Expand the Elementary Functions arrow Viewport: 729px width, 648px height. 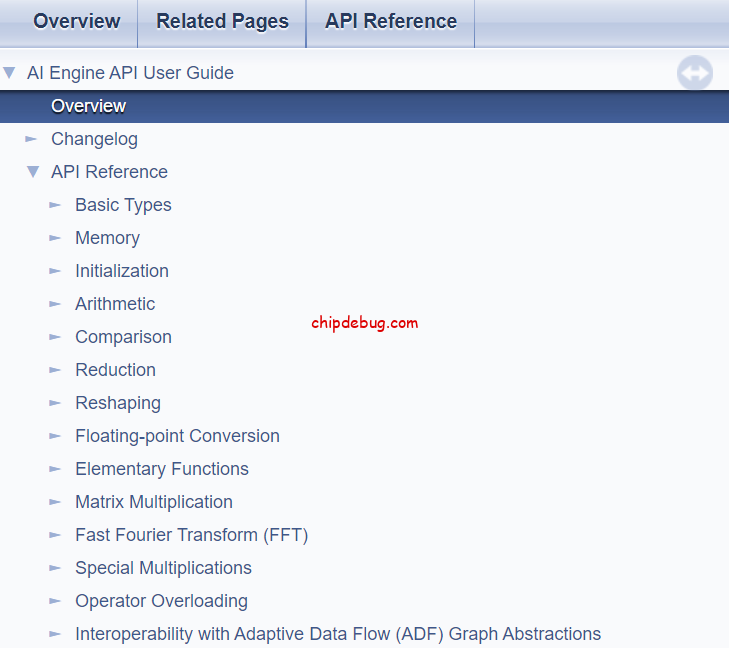(56, 469)
